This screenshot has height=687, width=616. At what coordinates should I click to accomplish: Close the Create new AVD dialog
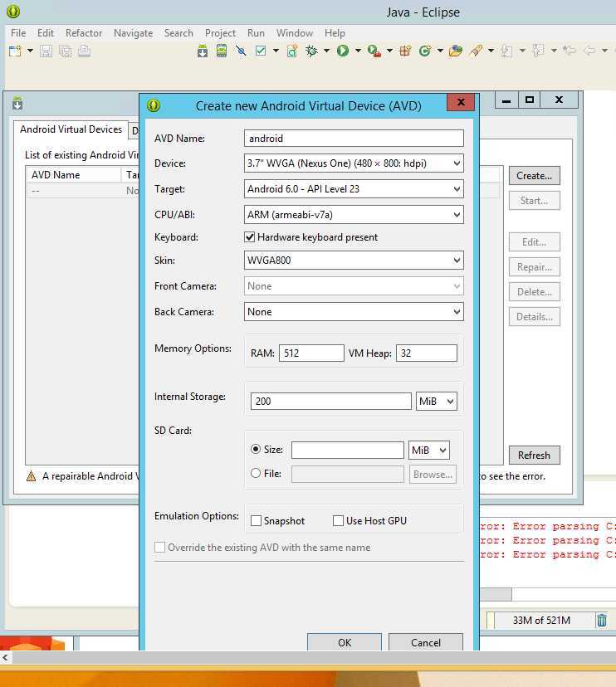pos(461,102)
